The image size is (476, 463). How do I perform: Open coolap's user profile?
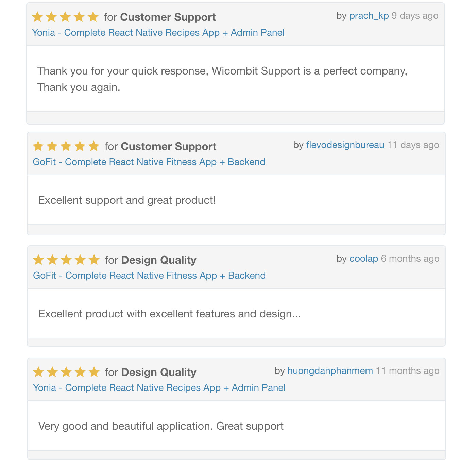tap(364, 259)
